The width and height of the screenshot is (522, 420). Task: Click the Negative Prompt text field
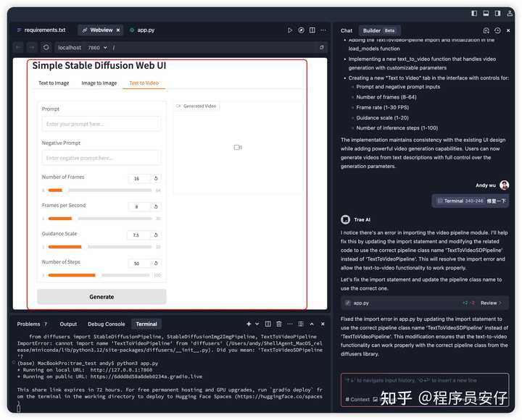[101, 158]
